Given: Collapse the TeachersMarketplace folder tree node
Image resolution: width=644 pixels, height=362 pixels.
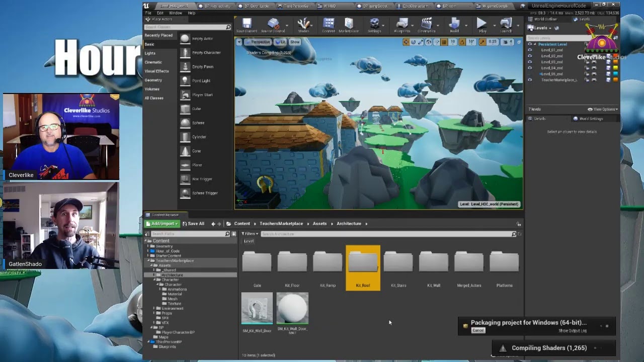Looking at the screenshot, I should click(149, 261).
